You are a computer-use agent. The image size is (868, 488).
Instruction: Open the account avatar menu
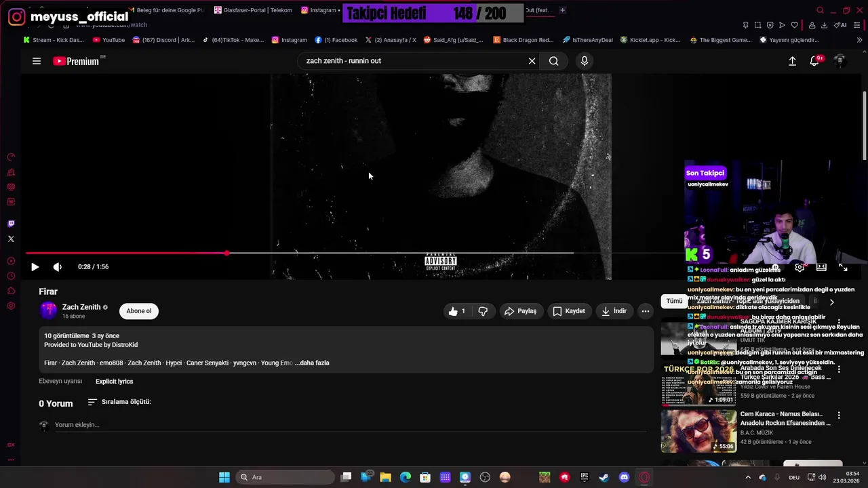pos(840,61)
